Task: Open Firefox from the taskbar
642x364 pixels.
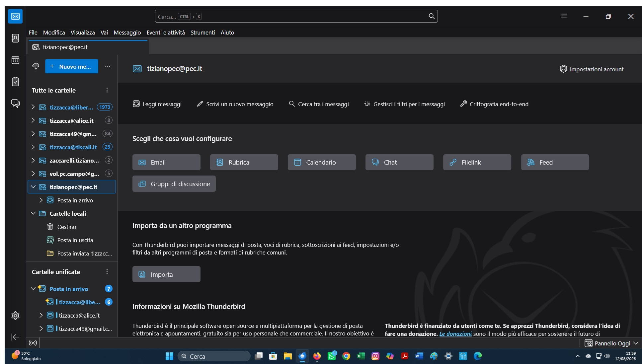Action: click(x=317, y=356)
